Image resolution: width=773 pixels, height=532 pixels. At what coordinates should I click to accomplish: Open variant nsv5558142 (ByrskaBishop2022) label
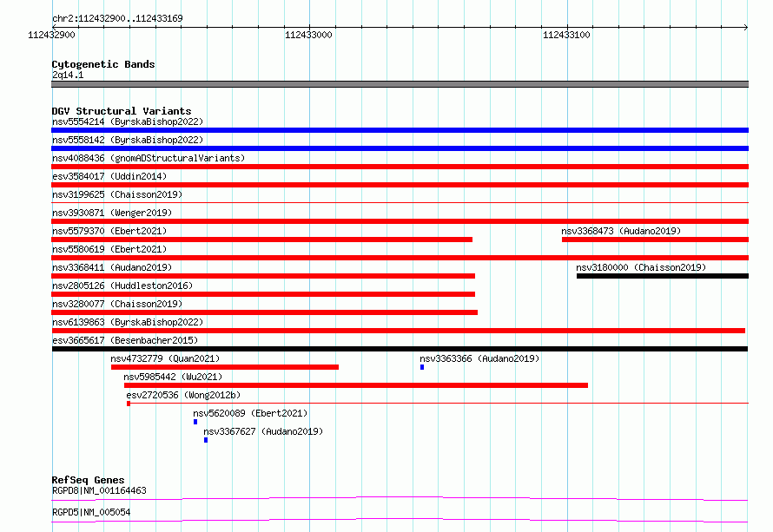128,140
